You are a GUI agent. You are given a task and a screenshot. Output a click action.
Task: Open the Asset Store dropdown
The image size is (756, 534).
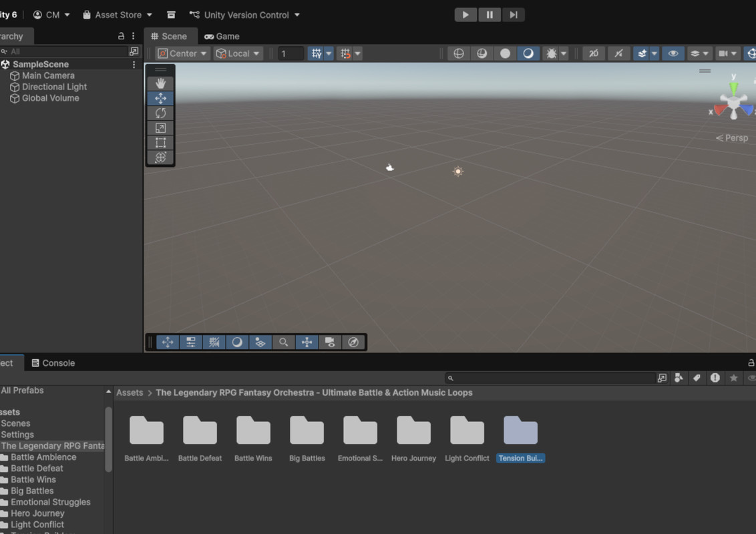(118, 15)
